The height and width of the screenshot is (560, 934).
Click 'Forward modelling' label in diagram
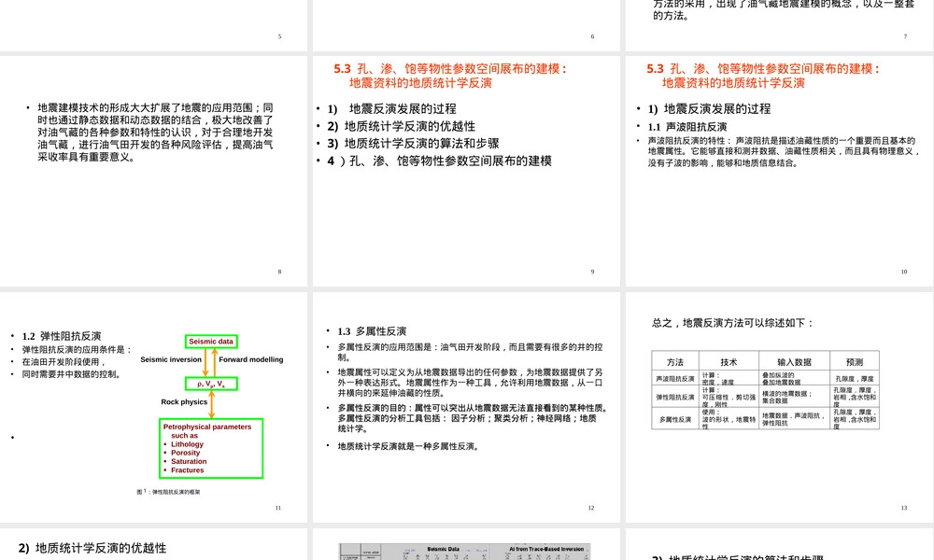coord(250,359)
